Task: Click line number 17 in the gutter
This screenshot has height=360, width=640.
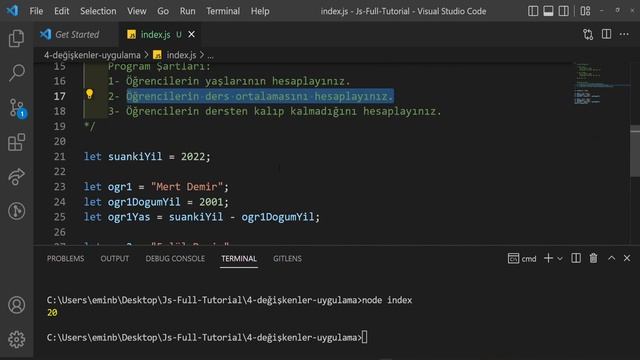Action: pyautogui.click(x=60, y=96)
